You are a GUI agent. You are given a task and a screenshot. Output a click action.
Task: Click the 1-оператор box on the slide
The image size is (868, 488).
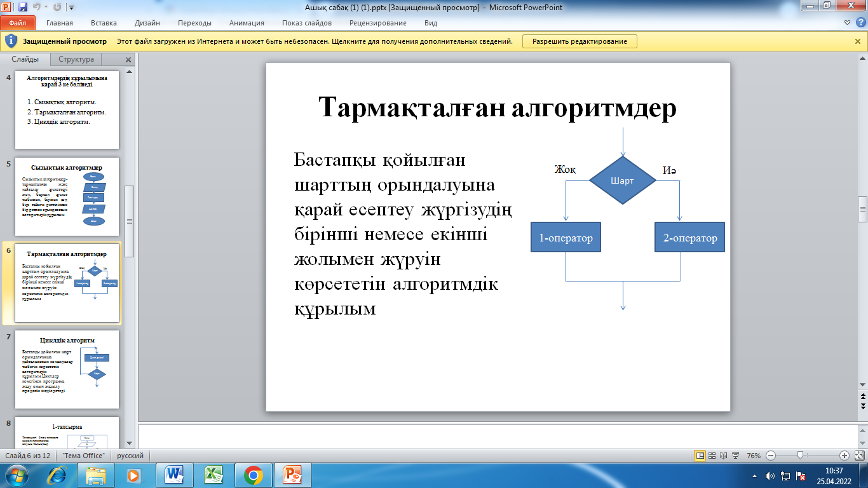click(x=566, y=238)
